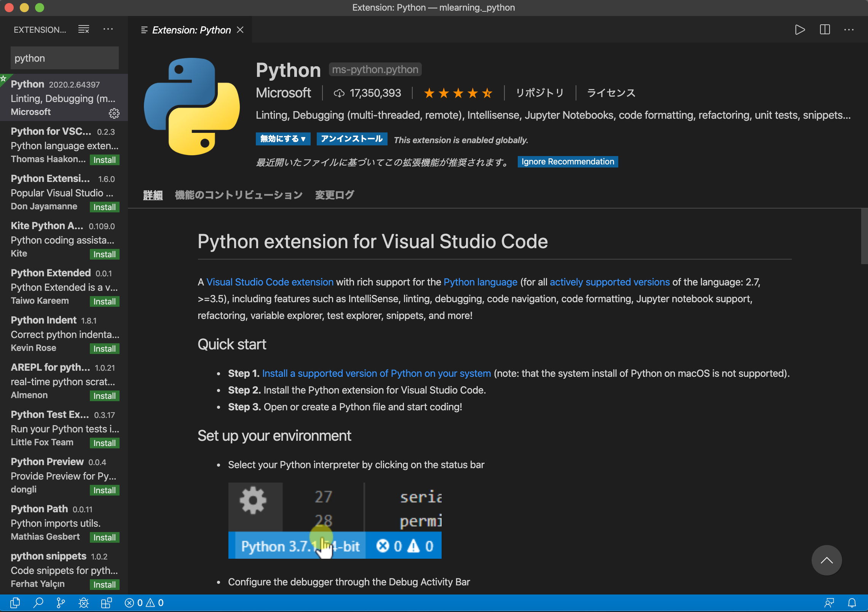Install Python Test Explorer extension
The image size is (868, 612).
point(105,443)
